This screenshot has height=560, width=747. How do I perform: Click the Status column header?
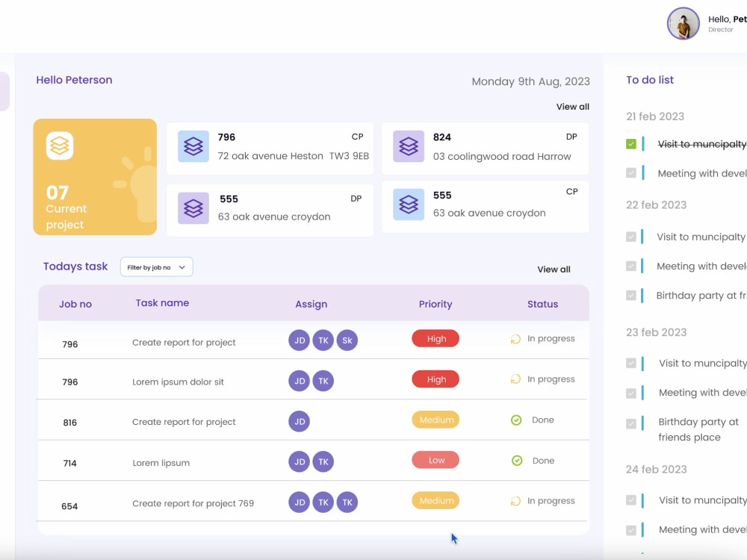point(542,305)
